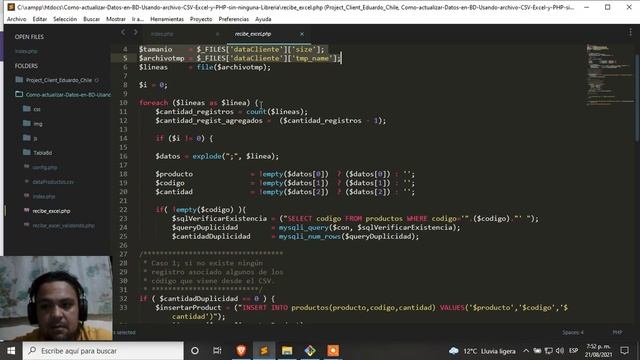Open the Selección menu
This screenshot has height=360, width=640.
65,19
